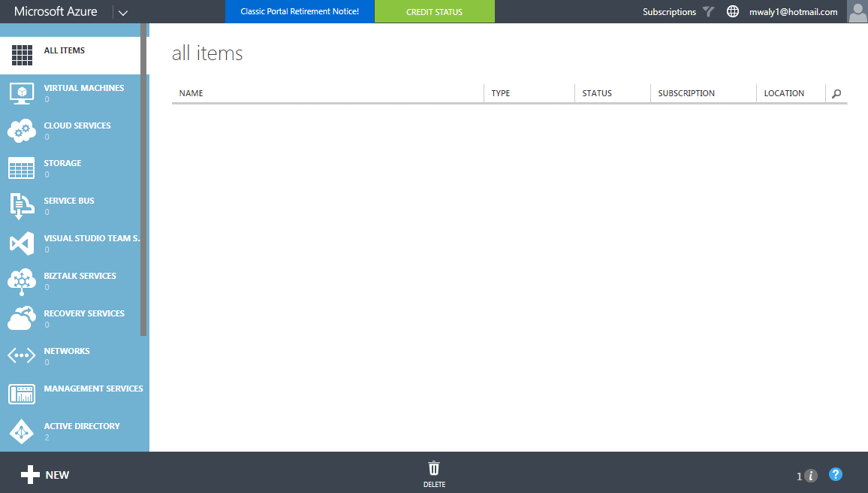Select VIRTUAL MACHINES label in sidebar
Viewport: 868px width, 493px height.
tap(83, 88)
